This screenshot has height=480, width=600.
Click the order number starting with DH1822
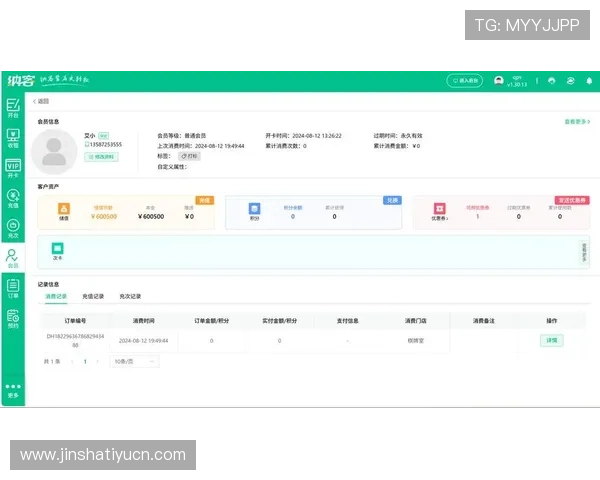click(75, 340)
